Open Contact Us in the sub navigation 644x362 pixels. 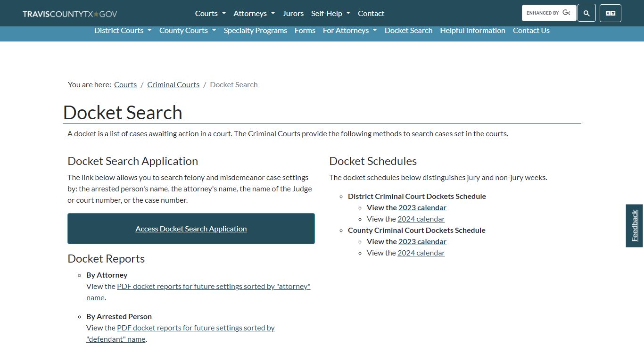pyautogui.click(x=531, y=30)
